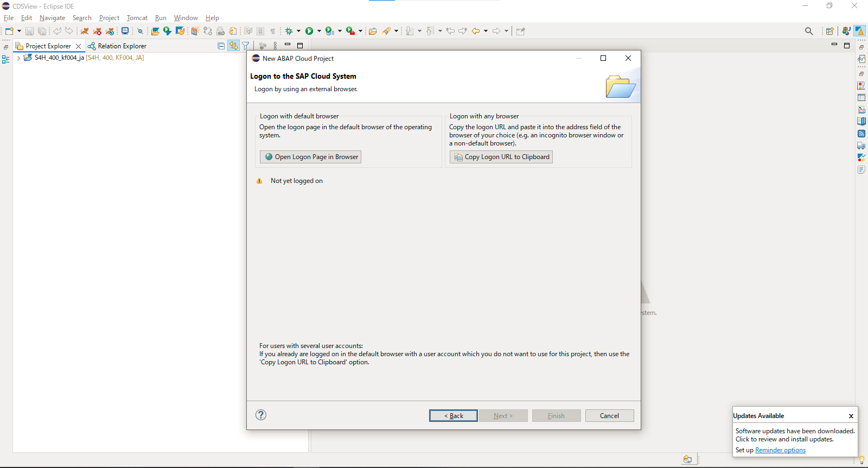Open the File menu
Image resolution: width=868 pixels, height=468 pixels.
click(x=9, y=18)
